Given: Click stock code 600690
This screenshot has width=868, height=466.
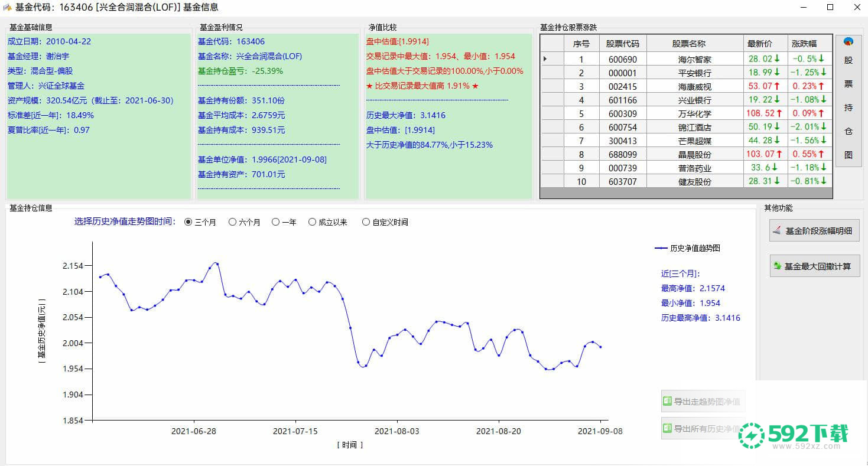Looking at the screenshot, I should pos(623,59).
